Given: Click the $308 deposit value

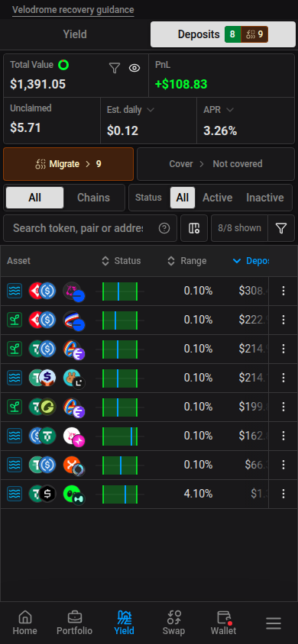Looking at the screenshot, I should [x=254, y=291].
